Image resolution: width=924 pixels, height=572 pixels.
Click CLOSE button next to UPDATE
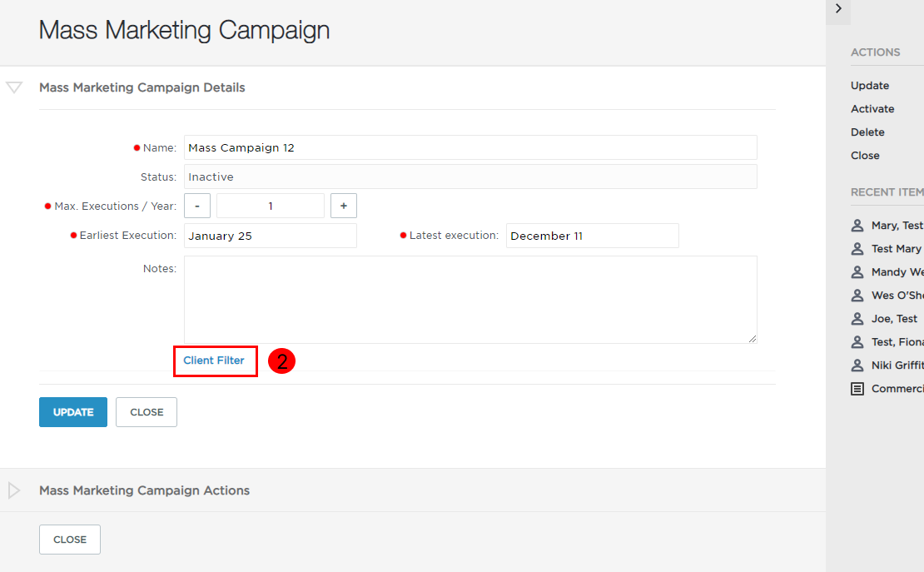tap(147, 412)
